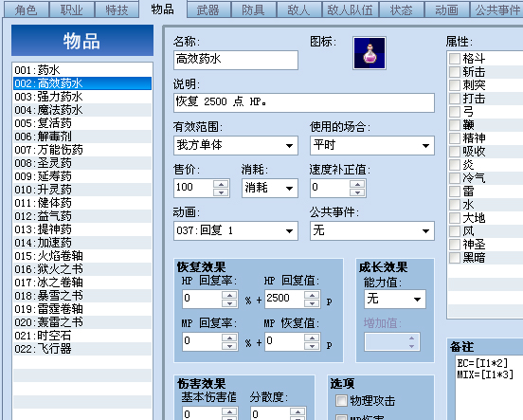
Task: Select item 008:圣灵药 in the list
Action: 82,163
